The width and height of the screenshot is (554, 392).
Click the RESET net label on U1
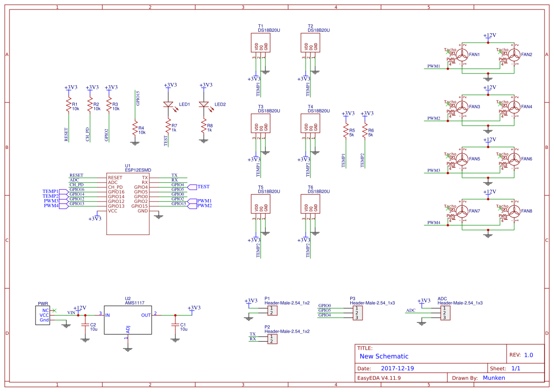click(x=76, y=175)
